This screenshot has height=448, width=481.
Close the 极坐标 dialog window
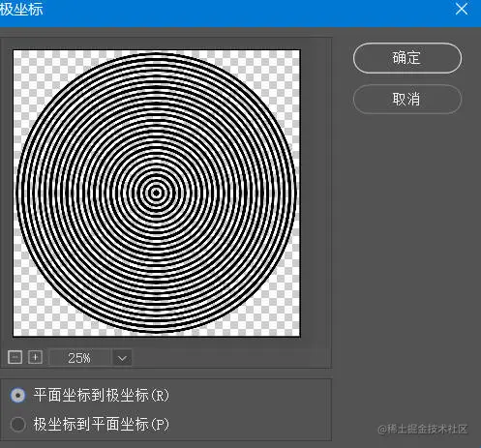[462, 9]
